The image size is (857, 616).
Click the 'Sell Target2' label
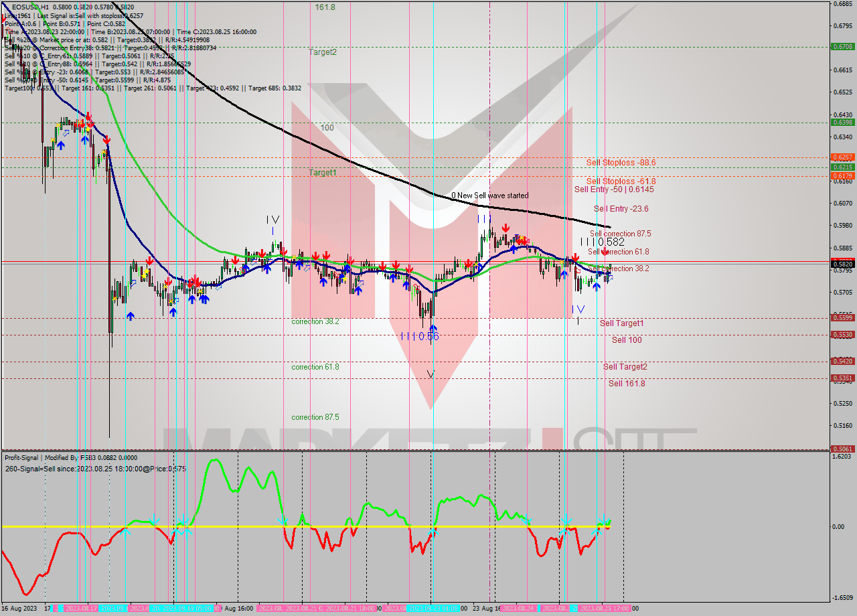[x=625, y=366]
